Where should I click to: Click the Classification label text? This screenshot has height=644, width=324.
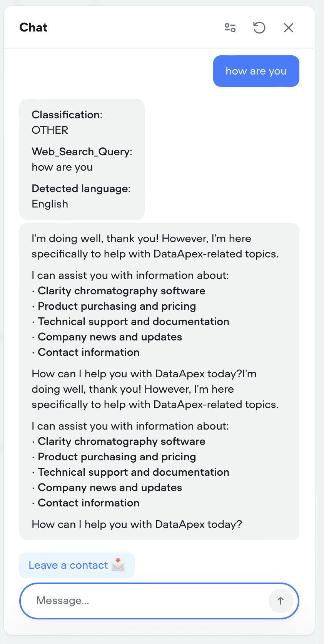click(x=67, y=115)
